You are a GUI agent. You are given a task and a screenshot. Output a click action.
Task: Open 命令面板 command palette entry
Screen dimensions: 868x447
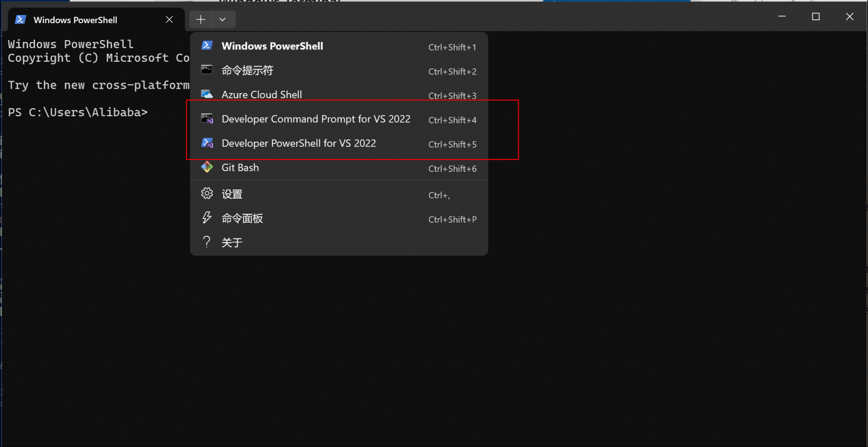339,219
